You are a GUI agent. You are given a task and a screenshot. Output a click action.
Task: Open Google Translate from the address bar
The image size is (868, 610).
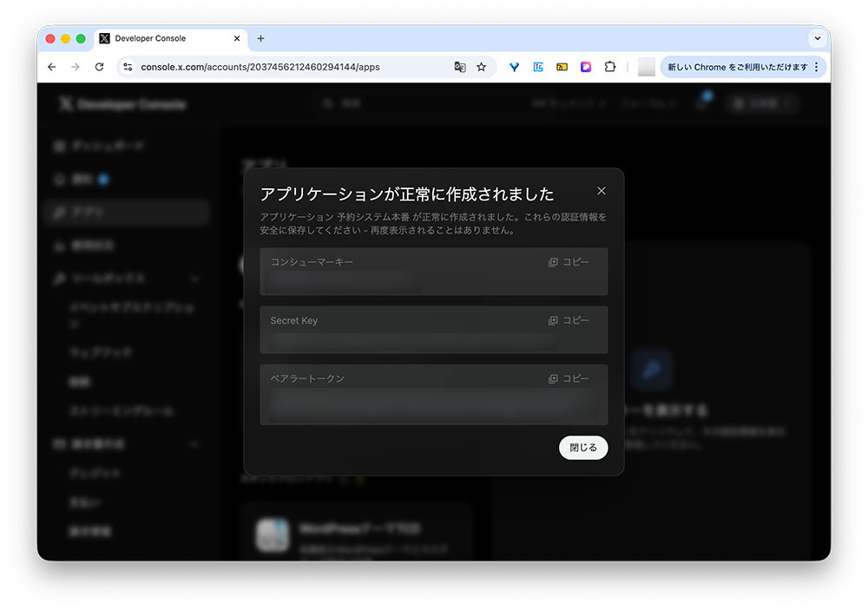459,67
